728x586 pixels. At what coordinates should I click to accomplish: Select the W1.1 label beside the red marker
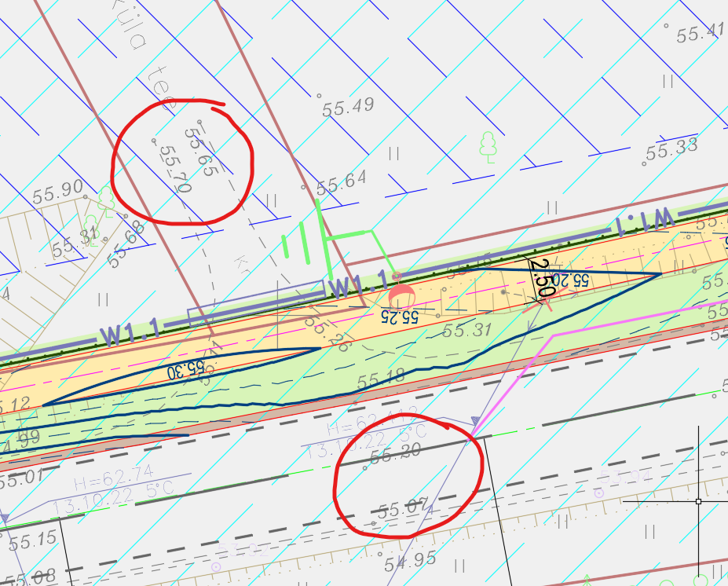tap(358, 284)
